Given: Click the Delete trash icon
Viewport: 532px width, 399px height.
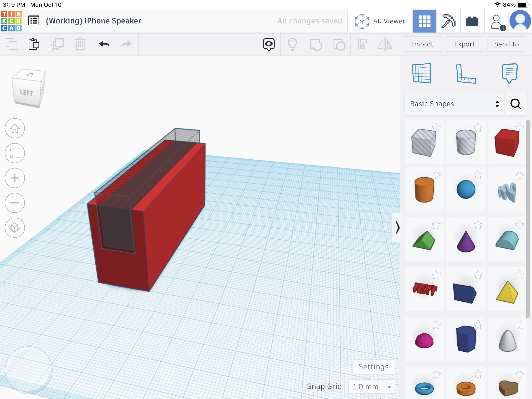Looking at the screenshot, I should click(x=80, y=44).
